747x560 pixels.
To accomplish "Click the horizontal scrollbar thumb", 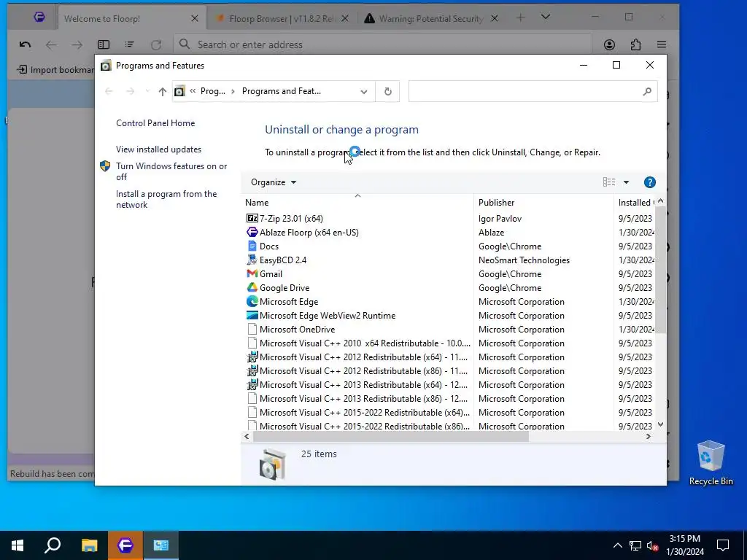I will coord(391,437).
